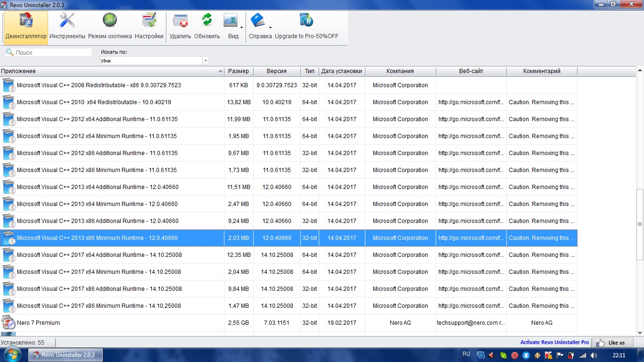The height and width of the screenshot is (362, 644).
Task: Click the vertical scrollbar thumb
Action: pos(640,224)
